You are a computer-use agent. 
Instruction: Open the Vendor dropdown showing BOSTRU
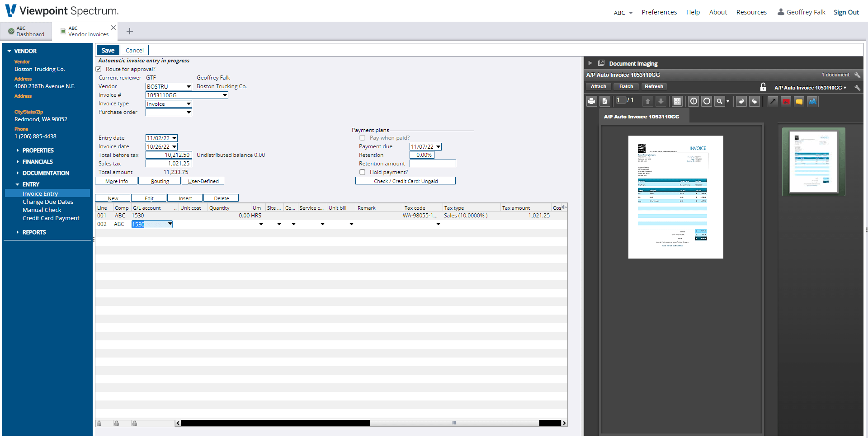pos(189,86)
